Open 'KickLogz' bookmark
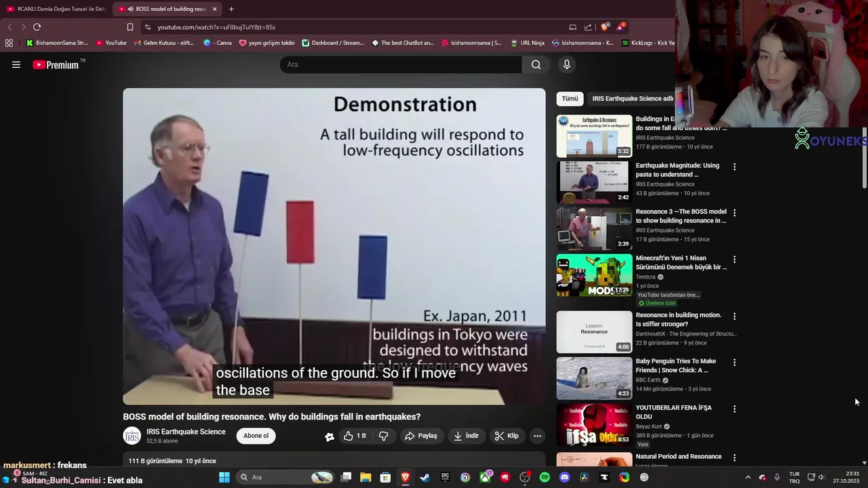Screen dimensions: 868x488 (x=648, y=43)
